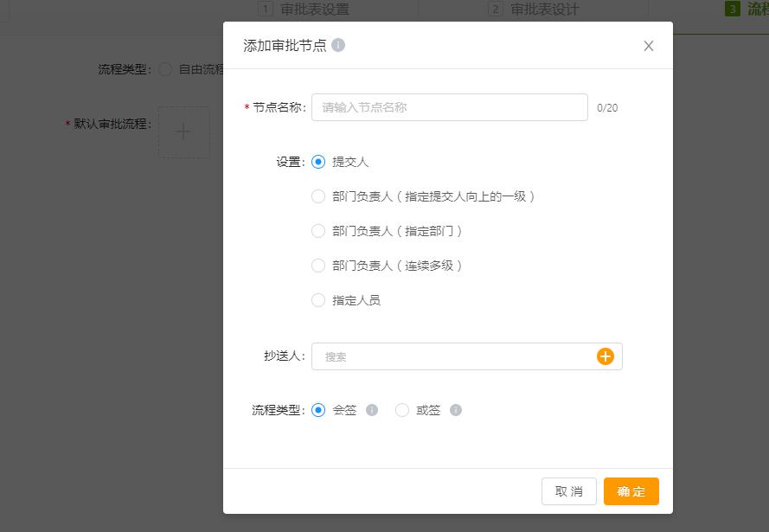Select the 指定人员 radio button
Viewport: 769px width, 532px height.
tap(318, 300)
